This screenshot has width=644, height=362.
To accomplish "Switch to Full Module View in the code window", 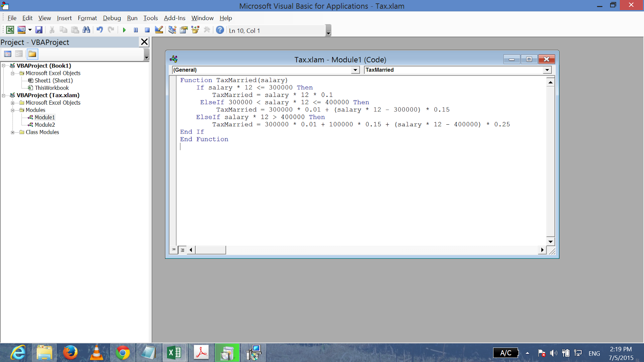I will tap(182, 250).
